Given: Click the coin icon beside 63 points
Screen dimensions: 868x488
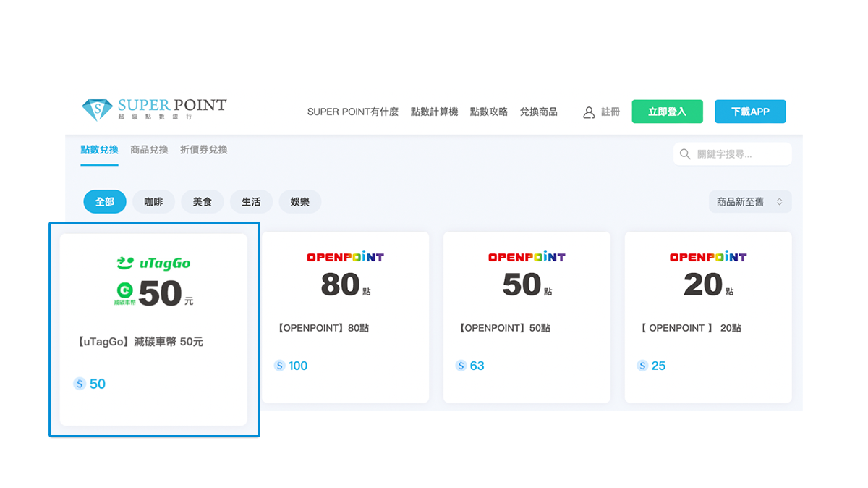Looking at the screenshot, I should 461,366.
